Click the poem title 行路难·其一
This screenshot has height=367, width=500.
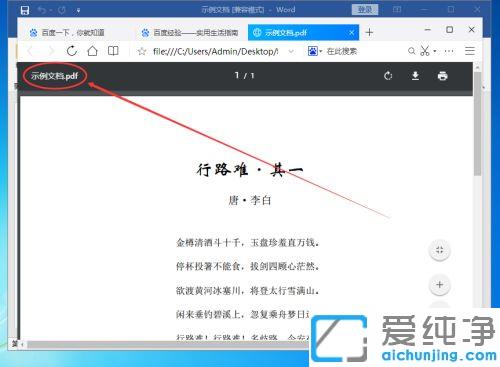pos(250,170)
